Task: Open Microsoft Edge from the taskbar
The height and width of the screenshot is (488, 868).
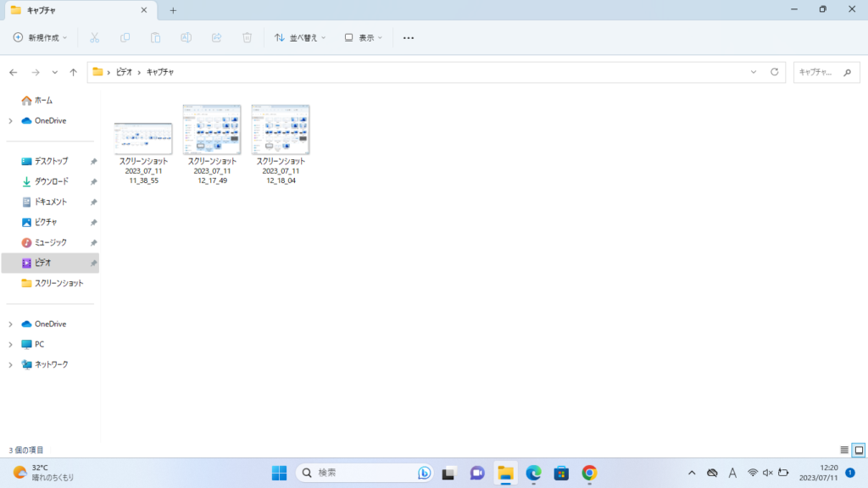Action: 533,473
